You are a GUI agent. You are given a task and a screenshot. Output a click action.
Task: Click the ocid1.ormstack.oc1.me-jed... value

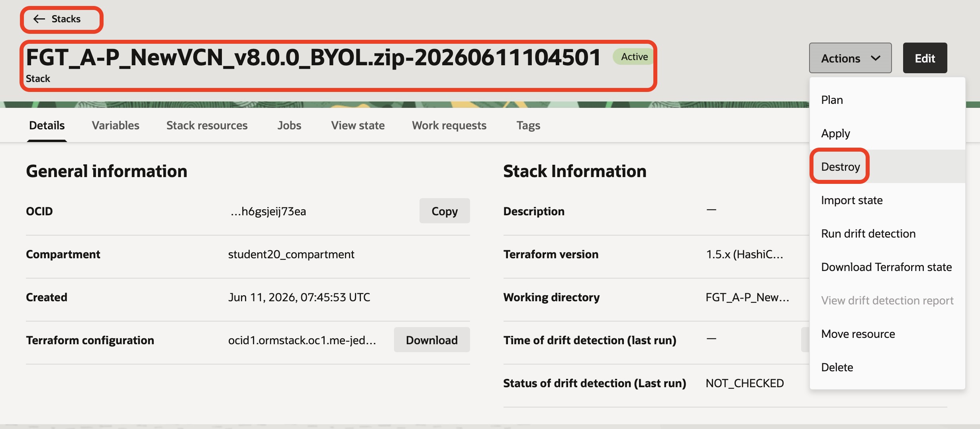(x=302, y=340)
